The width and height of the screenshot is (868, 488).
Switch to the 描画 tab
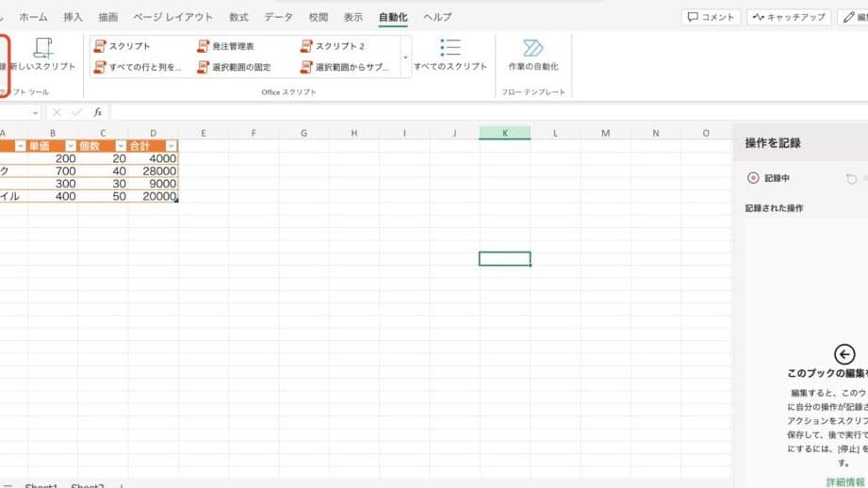click(108, 17)
